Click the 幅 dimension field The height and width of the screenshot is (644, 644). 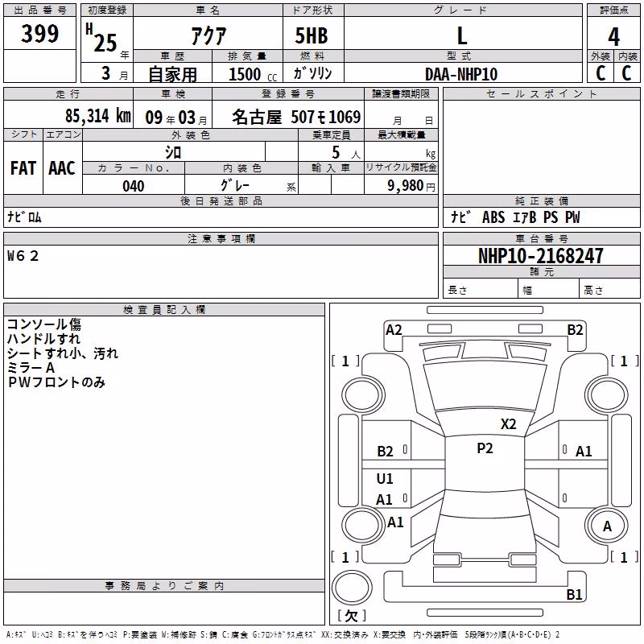(549, 288)
